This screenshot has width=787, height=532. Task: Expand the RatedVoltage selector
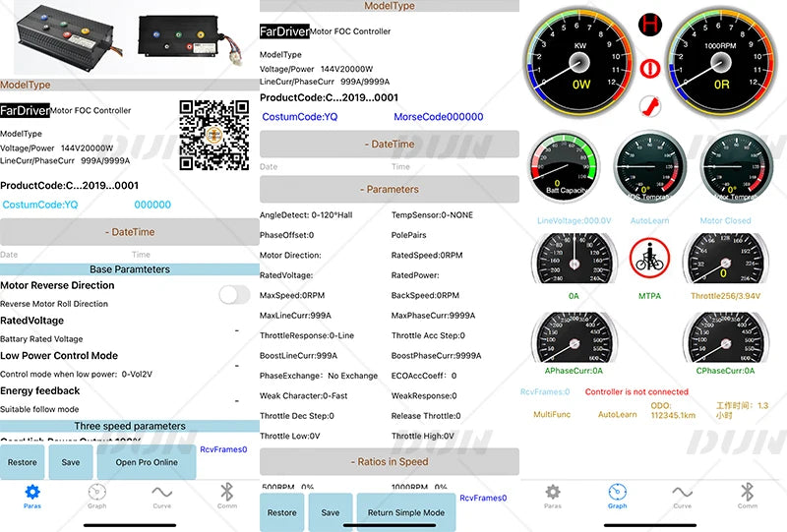click(x=236, y=330)
